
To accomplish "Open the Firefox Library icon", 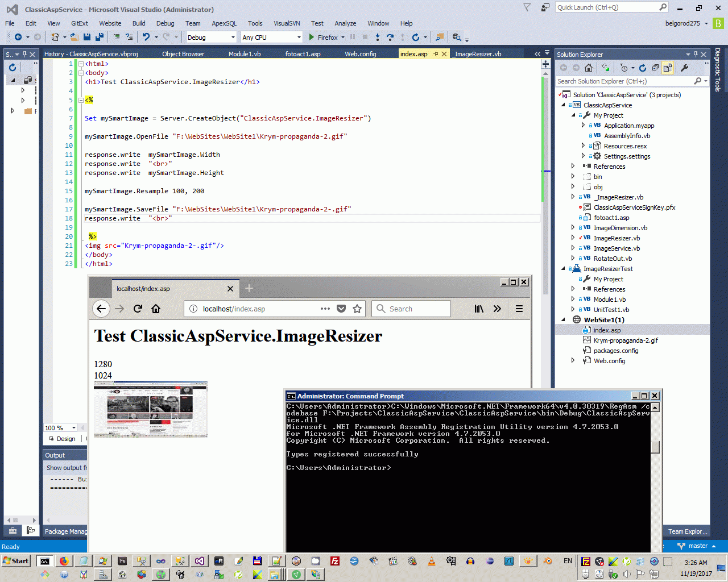I will coord(479,309).
